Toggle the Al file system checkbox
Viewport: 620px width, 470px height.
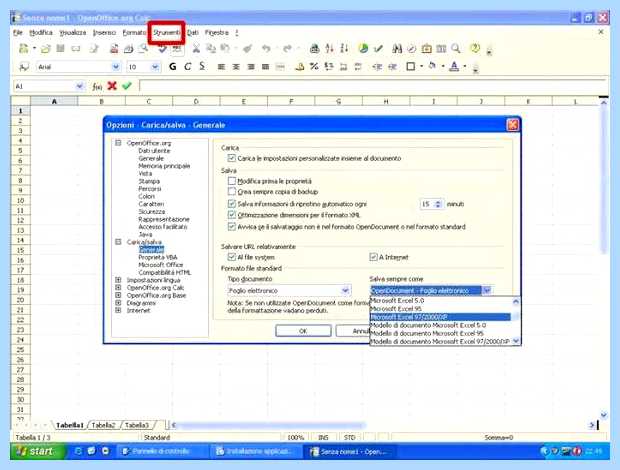click(x=232, y=257)
